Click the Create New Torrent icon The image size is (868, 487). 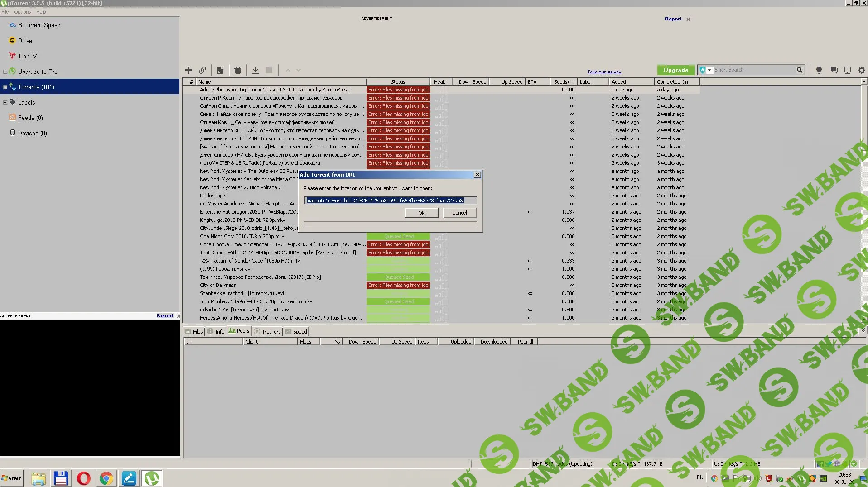[x=220, y=70]
